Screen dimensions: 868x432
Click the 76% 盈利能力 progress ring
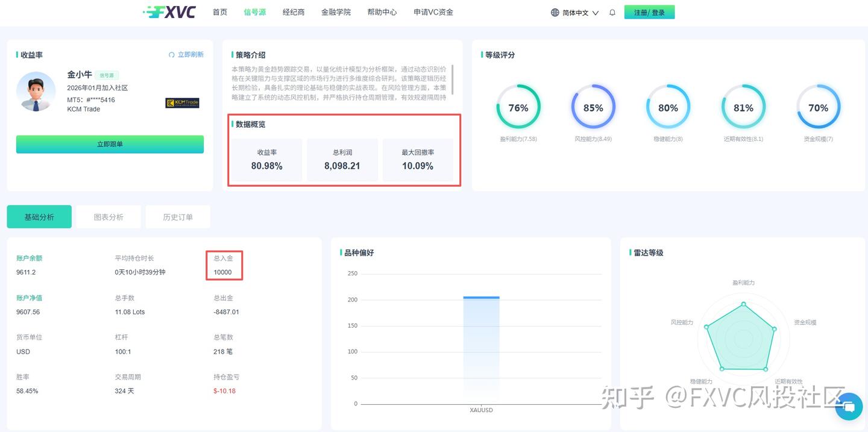(x=518, y=107)
